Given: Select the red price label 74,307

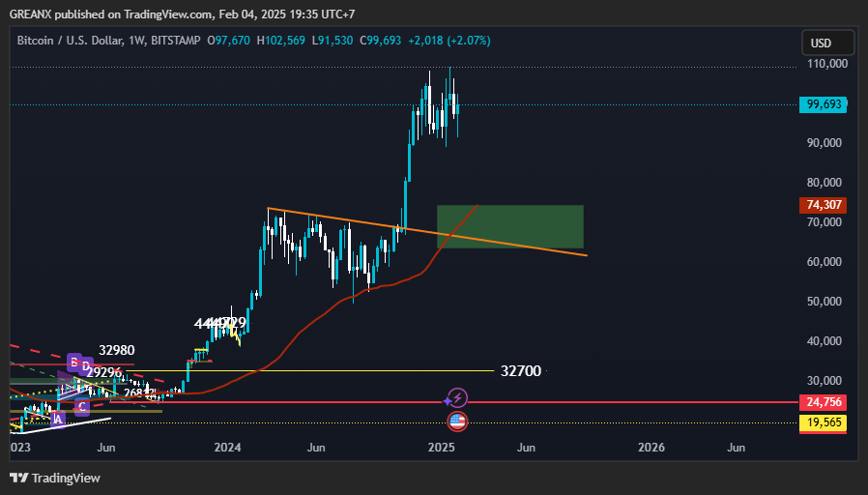Looking at the screenshot, I should [x=823, y=205].
